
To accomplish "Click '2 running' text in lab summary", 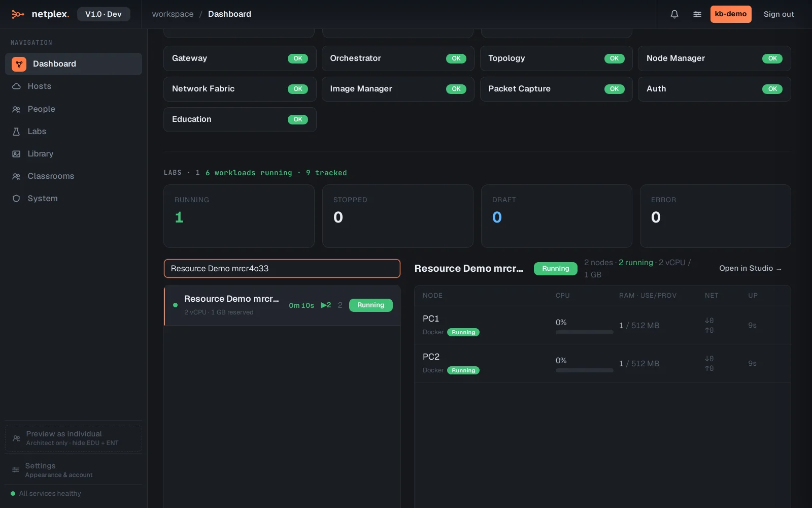I will [x=636, y=263].
